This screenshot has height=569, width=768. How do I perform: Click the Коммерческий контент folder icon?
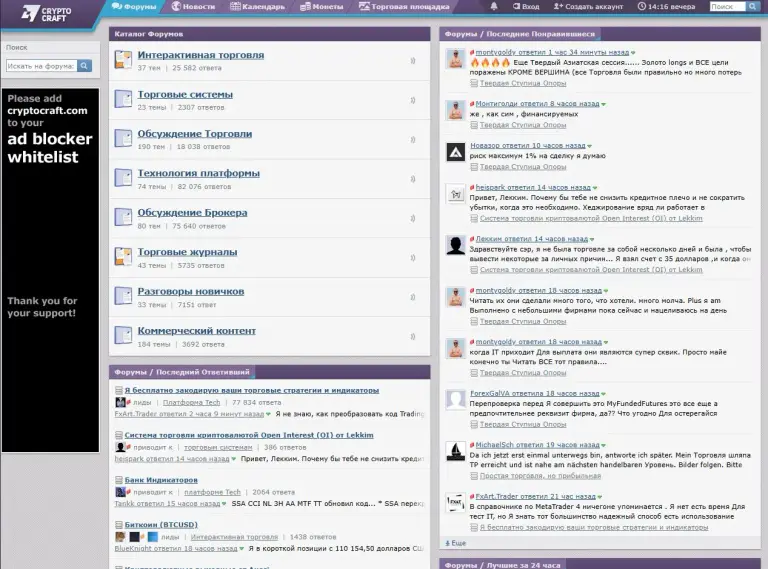tap(123, 335)
